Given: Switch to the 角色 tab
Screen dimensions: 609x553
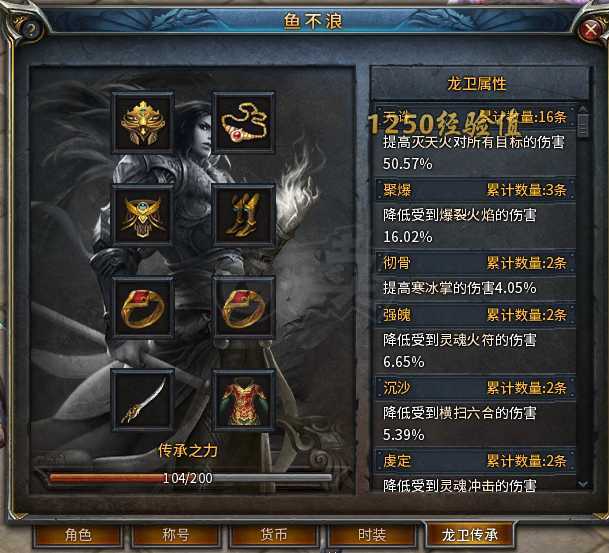Looking at the screenshot, I should 78,535.
